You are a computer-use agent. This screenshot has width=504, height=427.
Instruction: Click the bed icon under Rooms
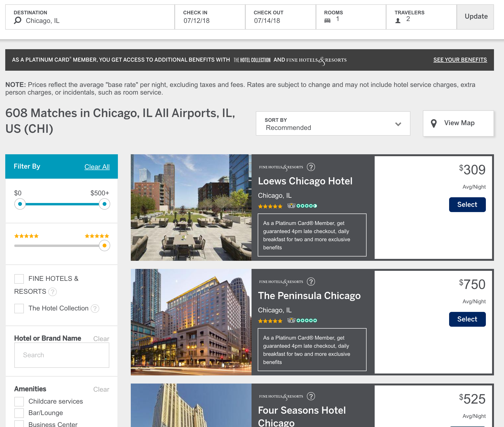pyautogui.click(x=328, y=21)
